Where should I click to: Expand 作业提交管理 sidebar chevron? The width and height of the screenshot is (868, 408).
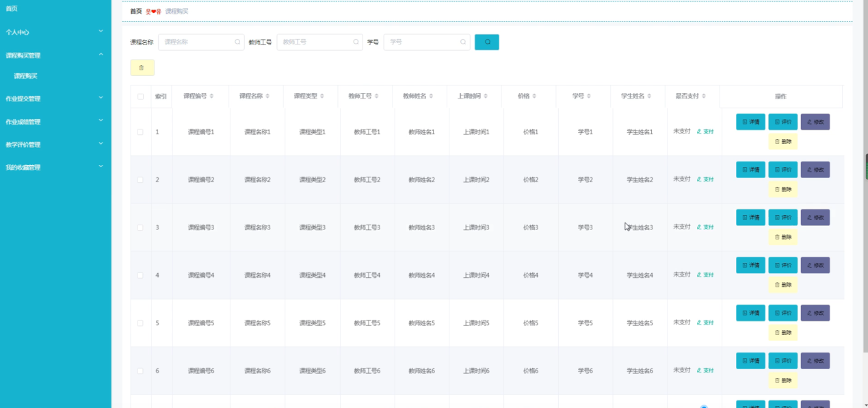tap(101, 97)
